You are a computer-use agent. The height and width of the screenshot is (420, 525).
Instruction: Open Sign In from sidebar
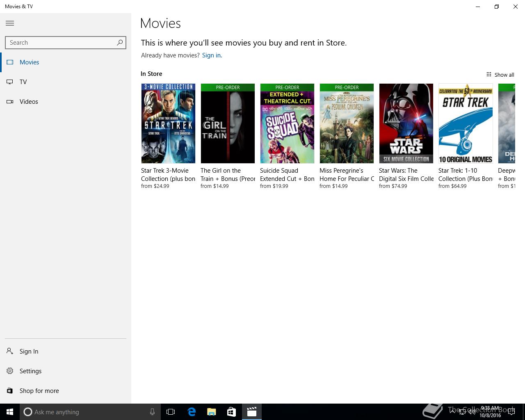66,352
